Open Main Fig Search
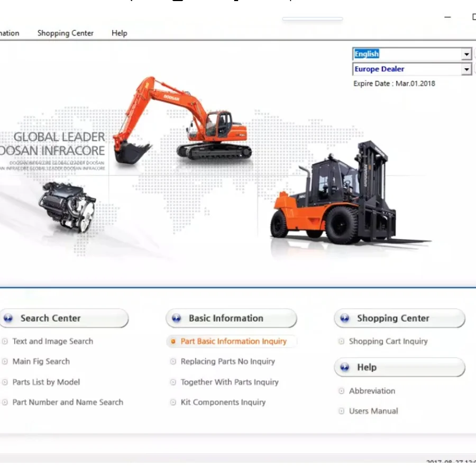Screen dimensions: 476x476 click(x=41, y=361)
